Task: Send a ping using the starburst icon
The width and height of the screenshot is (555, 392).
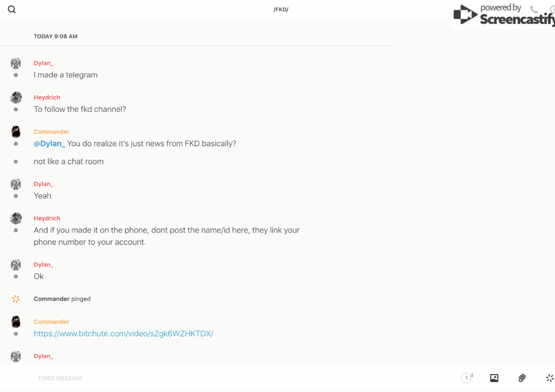Action: [549, 378]
